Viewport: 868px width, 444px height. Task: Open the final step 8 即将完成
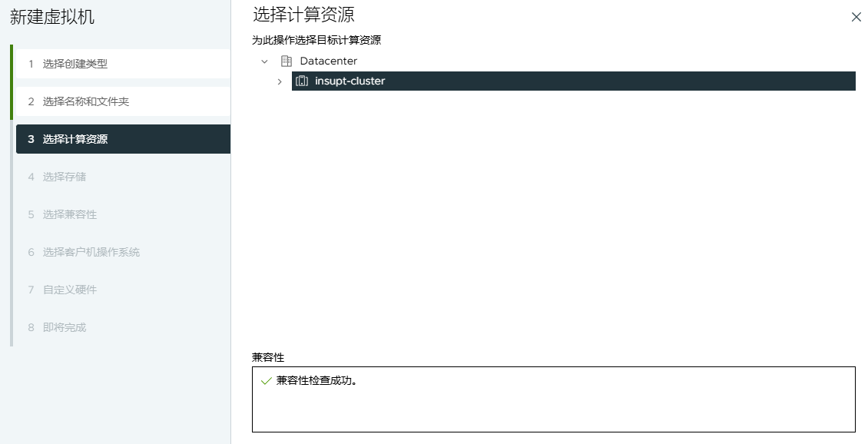[x=65, y=327]
